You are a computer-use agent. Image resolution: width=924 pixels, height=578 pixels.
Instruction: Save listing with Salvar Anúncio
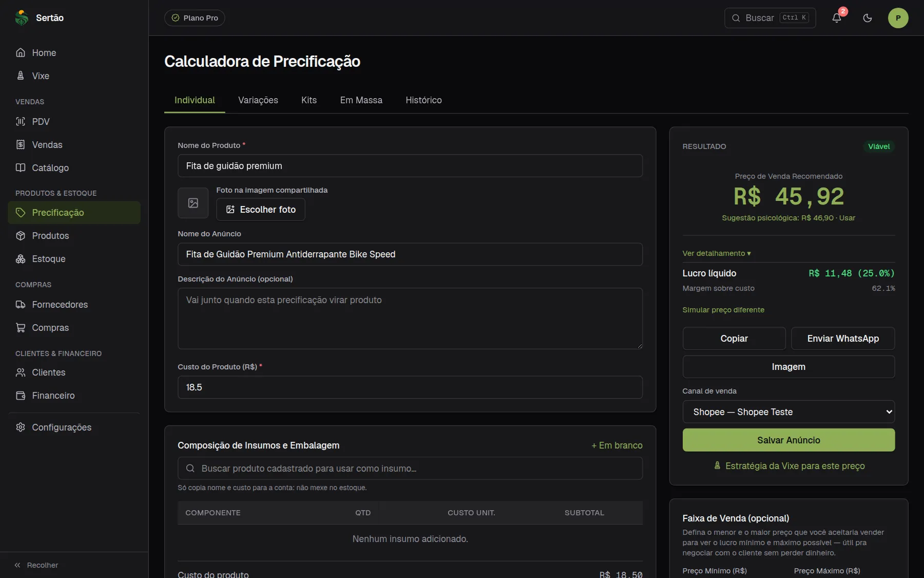pyautogui.click(x=788, y=440)
